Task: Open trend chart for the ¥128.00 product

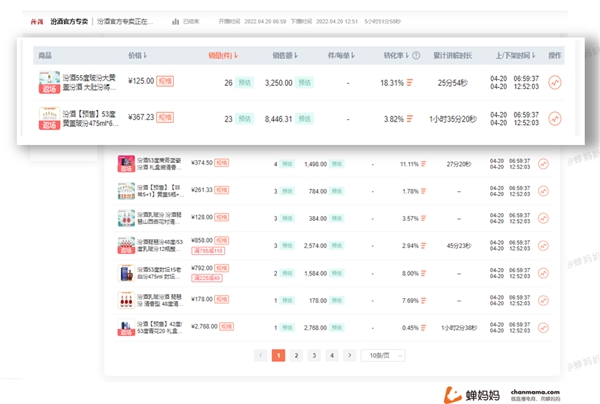Action: click(543, 218)
